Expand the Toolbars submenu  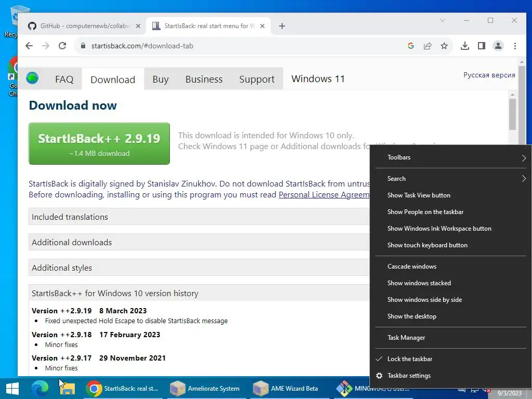click(x=450, y=157)
